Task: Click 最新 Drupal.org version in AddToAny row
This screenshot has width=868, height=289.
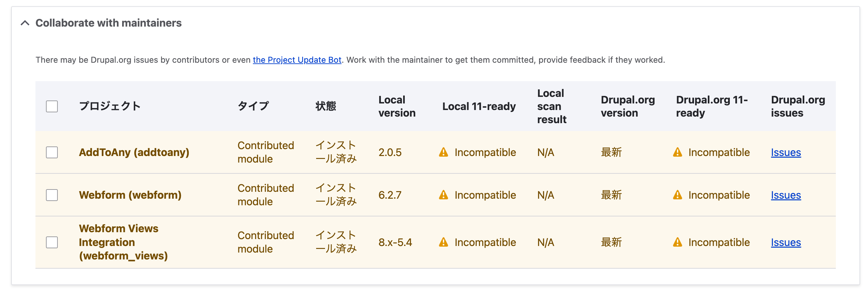Action: pyautogui.click(x=611, y=152)
